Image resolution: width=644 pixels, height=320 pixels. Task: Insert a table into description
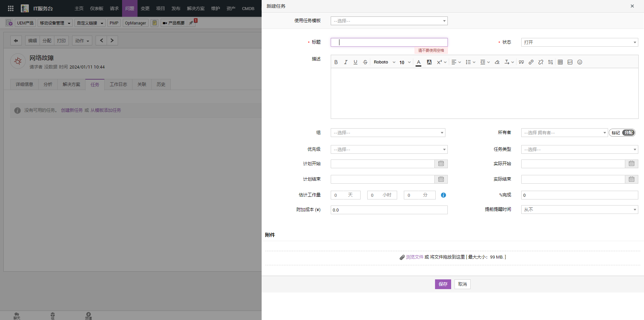(x=560, y=62)
